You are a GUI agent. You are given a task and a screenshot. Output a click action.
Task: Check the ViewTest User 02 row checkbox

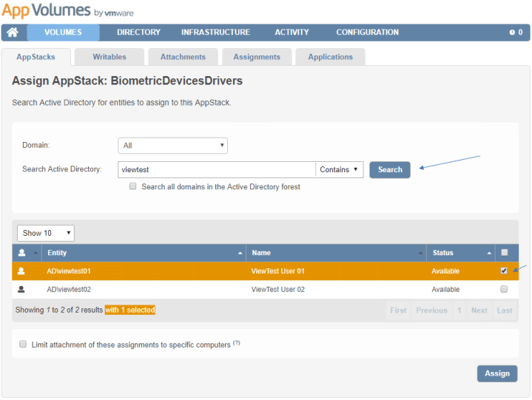(504, 290)
